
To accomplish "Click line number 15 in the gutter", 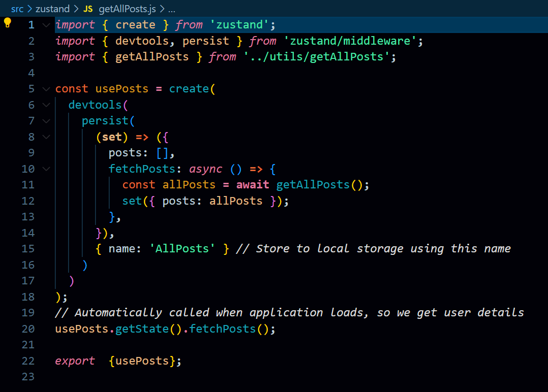I will 28,249.
